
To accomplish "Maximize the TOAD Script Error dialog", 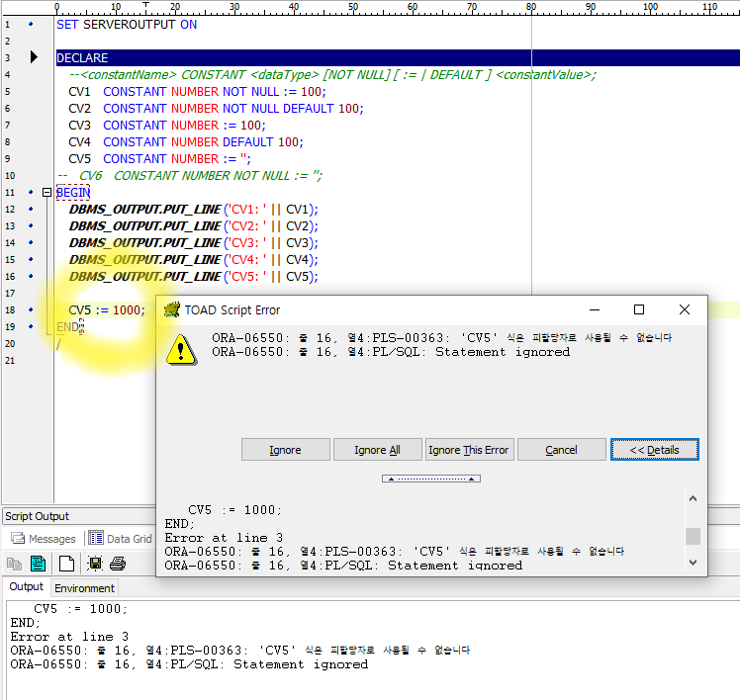I will [x=639, y=309].
